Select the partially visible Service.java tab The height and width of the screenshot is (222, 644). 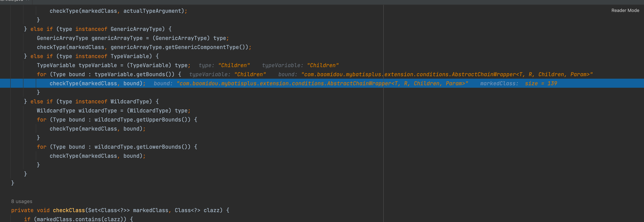11,1
